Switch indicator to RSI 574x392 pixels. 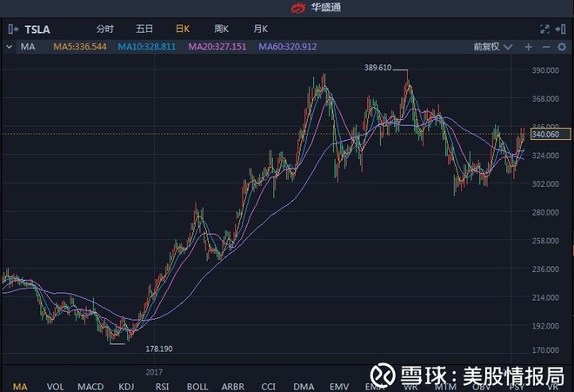[162, 385]
